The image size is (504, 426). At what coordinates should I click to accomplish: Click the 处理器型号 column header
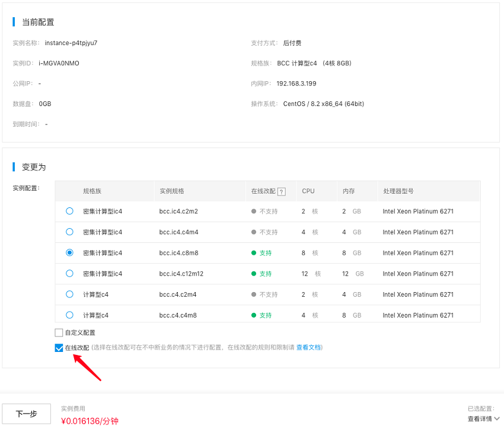398,191
